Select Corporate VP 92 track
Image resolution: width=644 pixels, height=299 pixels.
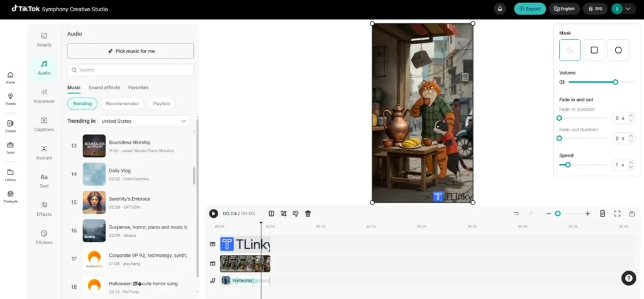pos(130,259)
